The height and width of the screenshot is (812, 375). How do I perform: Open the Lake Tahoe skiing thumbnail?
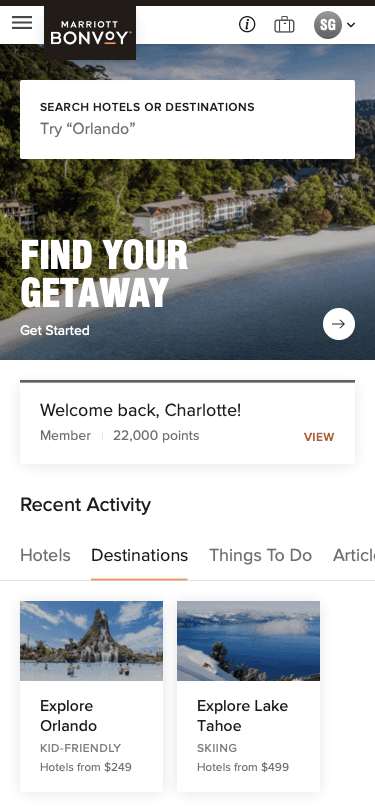[249, 641]
